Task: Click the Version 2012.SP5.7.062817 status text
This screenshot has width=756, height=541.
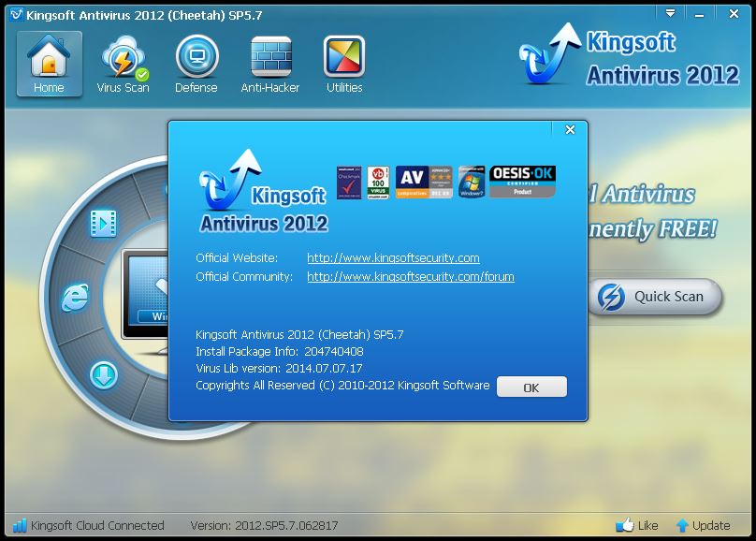Action: point(264,526)
